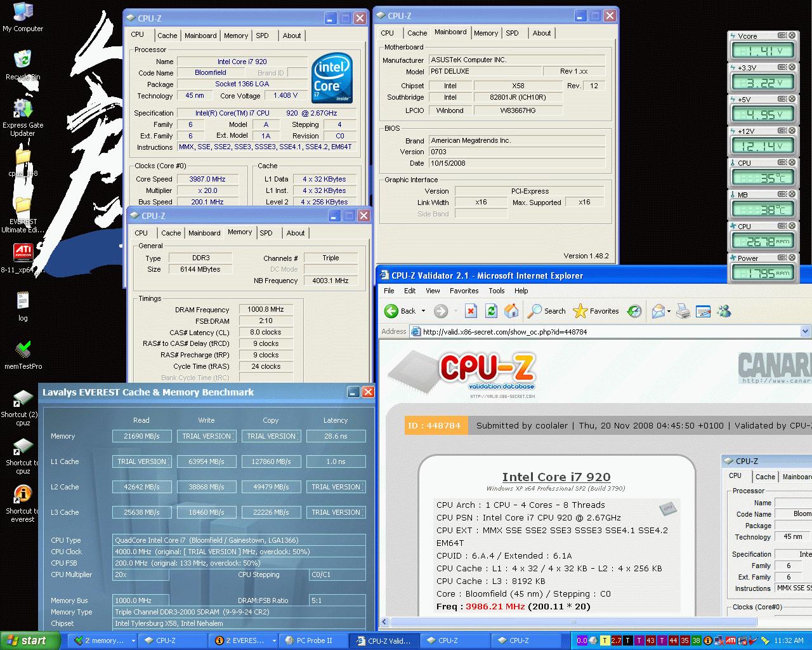
Task: Open the CPU tab in the CPU-Z Mainboard window
Action: 388,33
